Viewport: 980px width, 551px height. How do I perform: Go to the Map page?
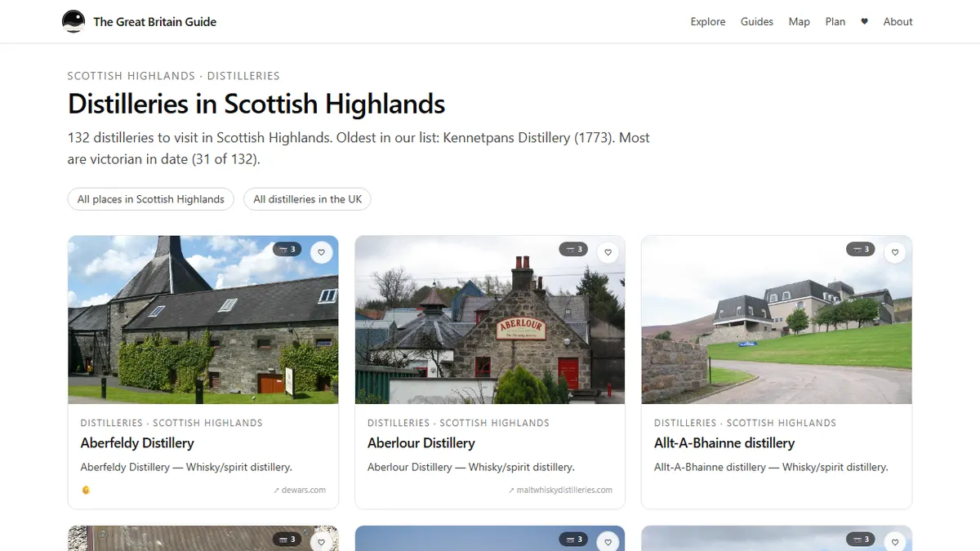tap(800, 22)
